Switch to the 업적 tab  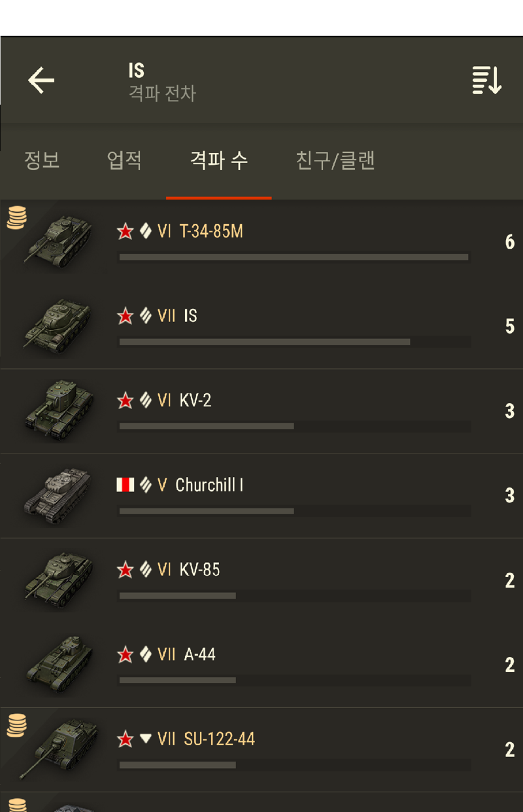124,160
